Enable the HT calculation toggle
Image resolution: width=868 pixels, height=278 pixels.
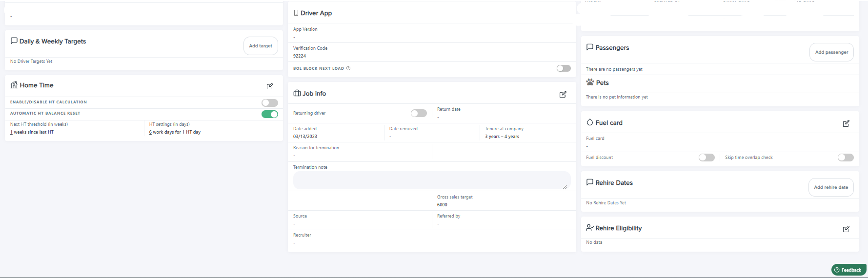point(270,102)
